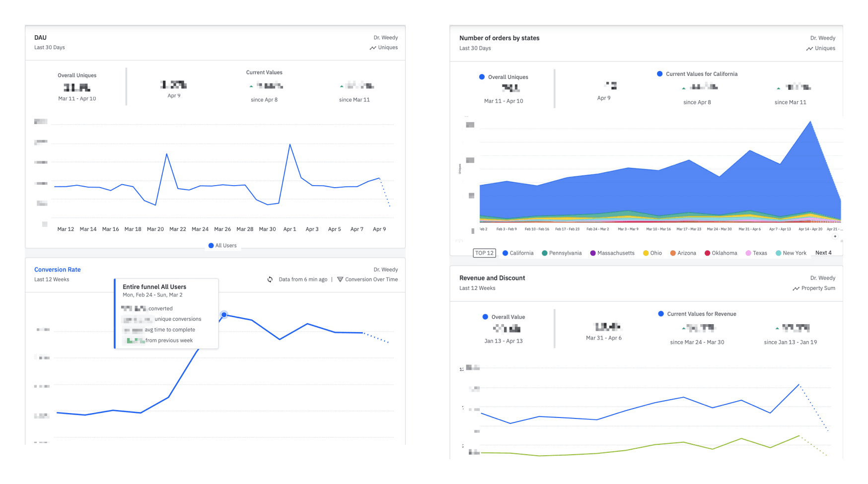This screenshot has height=484, width=868.
Task: Toggle the Massachusetts legend series
Action: [x=612, y=253]
